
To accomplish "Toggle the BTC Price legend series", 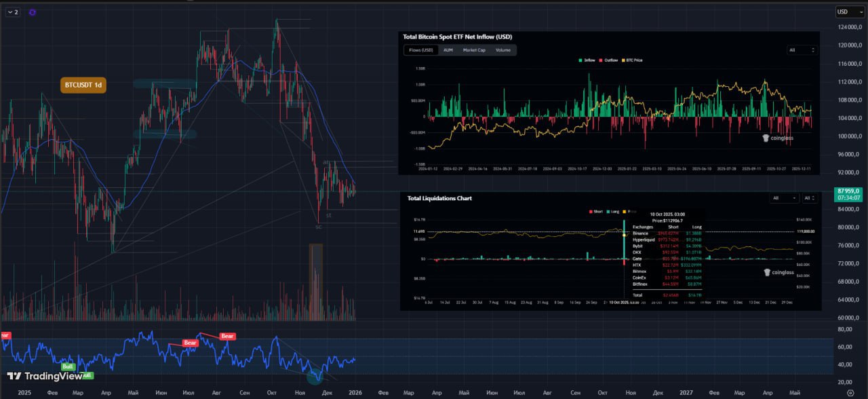I will tap(632, 60).
